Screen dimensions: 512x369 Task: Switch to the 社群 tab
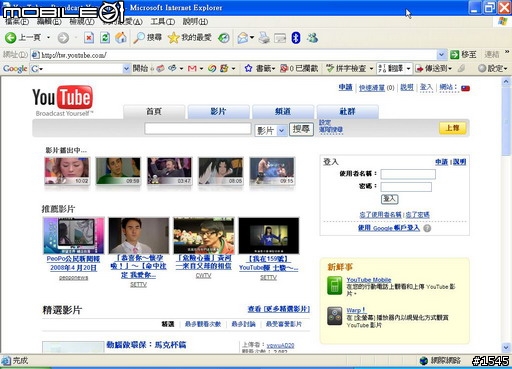[347, 111]
